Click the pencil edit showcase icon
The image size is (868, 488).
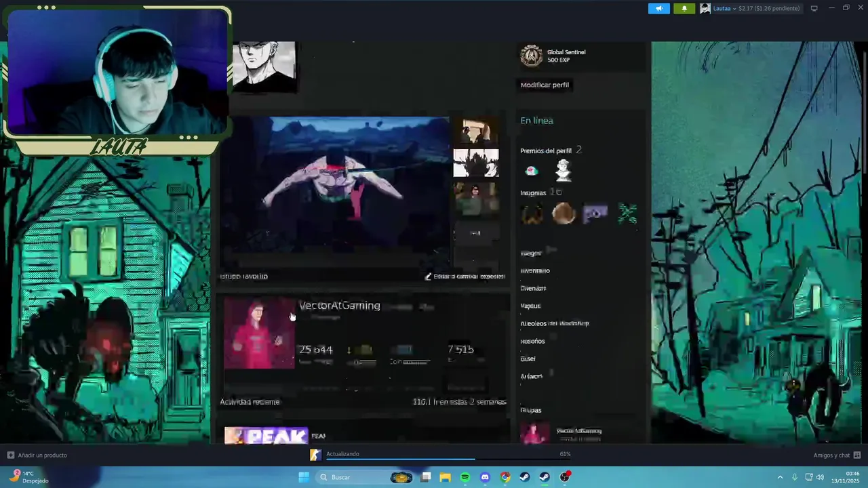coord(428,277)
